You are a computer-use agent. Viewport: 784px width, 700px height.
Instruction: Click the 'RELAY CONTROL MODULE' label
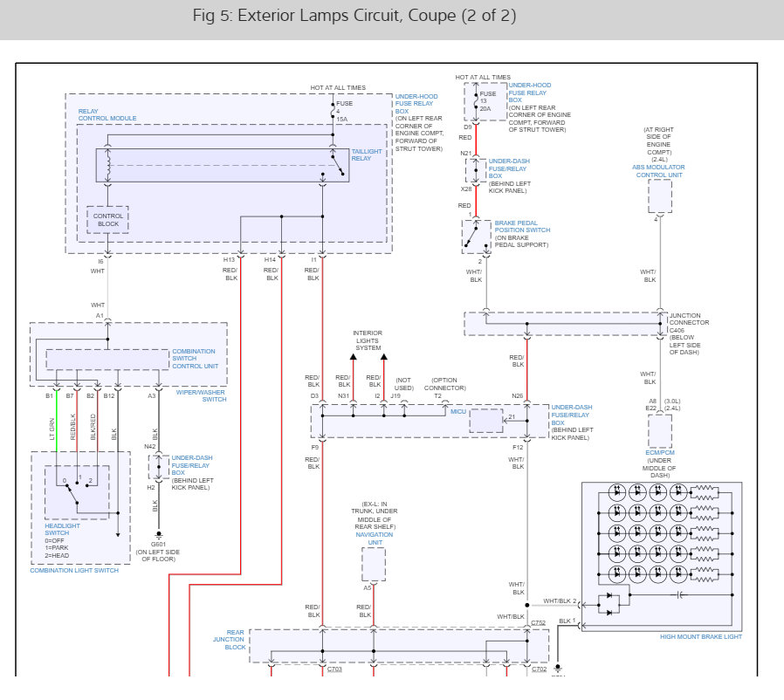[x=107, y=115]
